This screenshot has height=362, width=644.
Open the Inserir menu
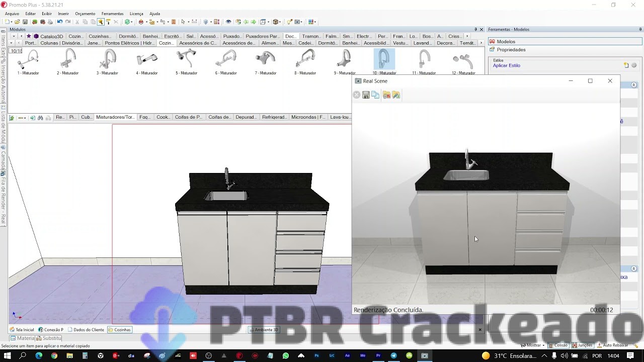[x=63, y=14]
